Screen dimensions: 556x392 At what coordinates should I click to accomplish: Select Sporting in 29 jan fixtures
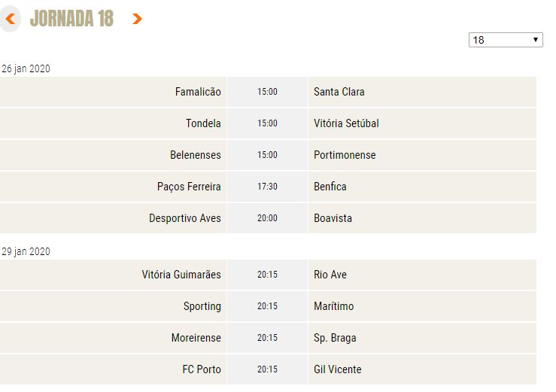pyautogui.click(x=202, y=306)
